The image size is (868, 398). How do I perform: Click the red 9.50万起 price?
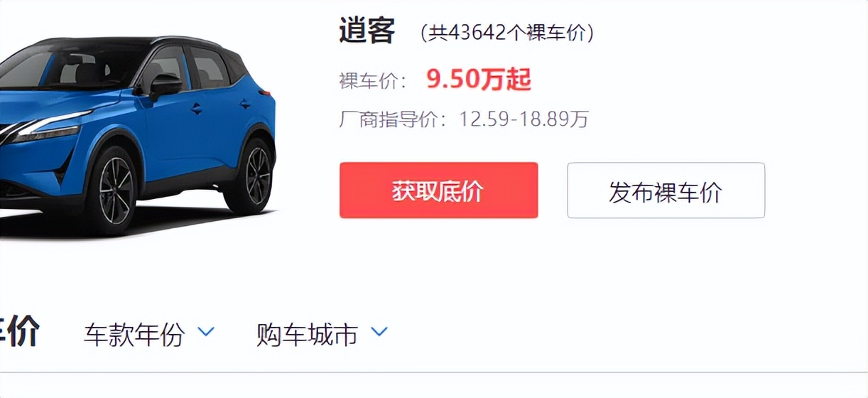click(479, 80)
